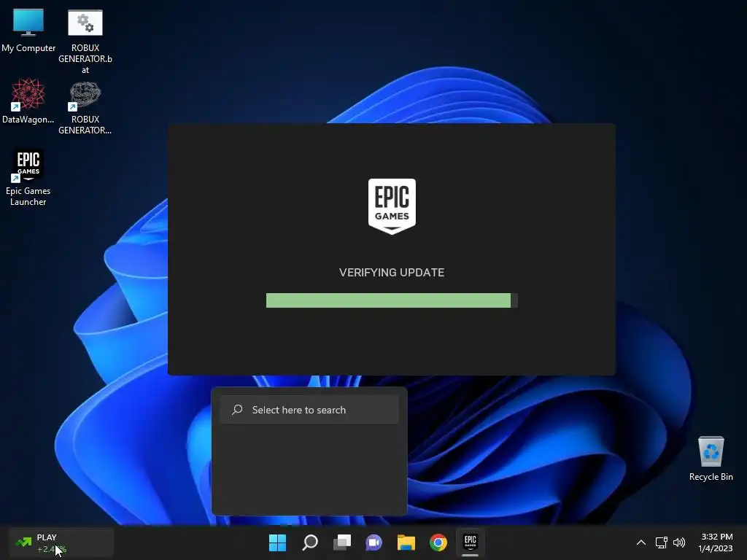The image size is (747, 560).
Task: Open ROBUX GENERATOR.bat file icon
Action: (85, 41)
